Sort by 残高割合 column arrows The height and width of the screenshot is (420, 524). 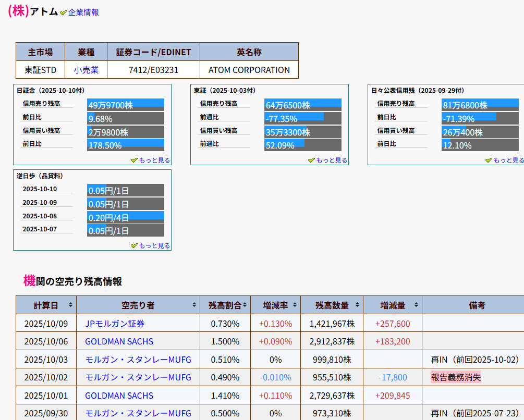click(245, 305)
